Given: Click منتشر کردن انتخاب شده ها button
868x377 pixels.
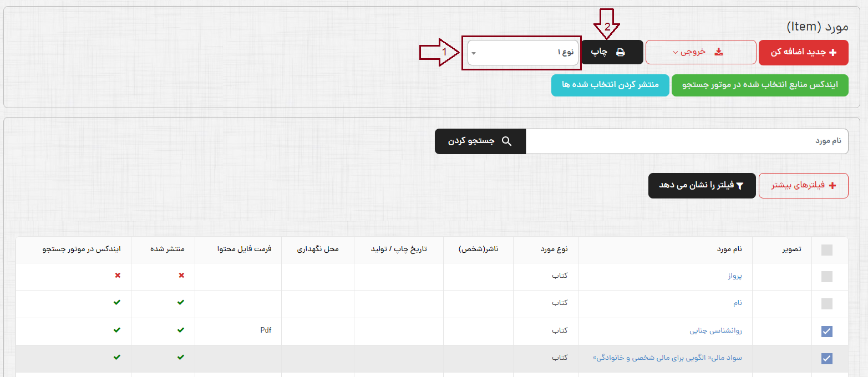Looking at the screenshot, I should click(x=610, y=85).
